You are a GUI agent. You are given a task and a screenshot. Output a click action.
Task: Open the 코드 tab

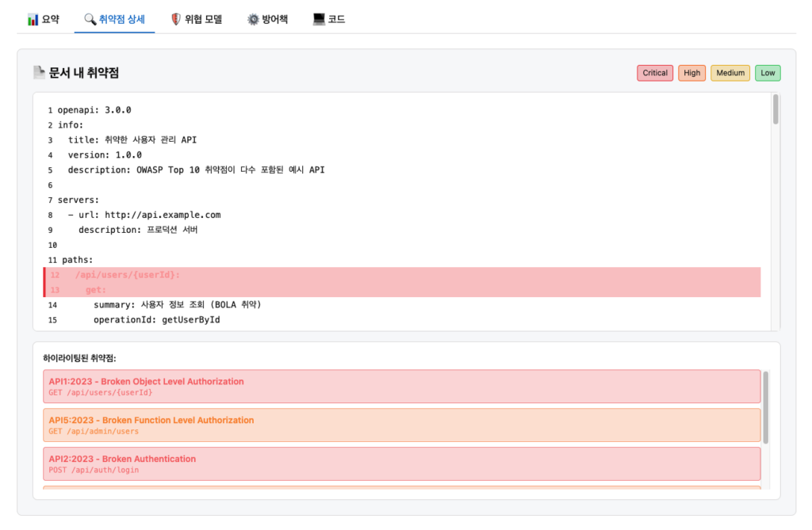click(x=336, y=19)
